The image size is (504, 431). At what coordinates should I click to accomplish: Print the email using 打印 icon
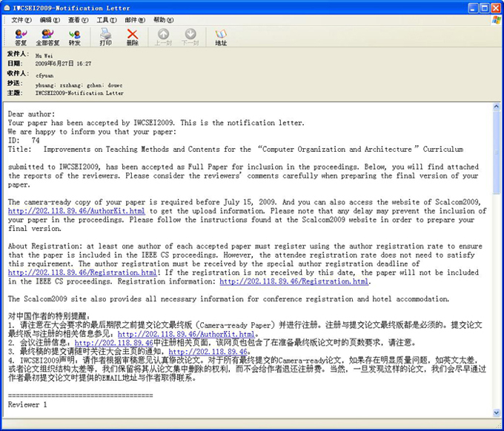pyautogui.click(x=106, y=37)
